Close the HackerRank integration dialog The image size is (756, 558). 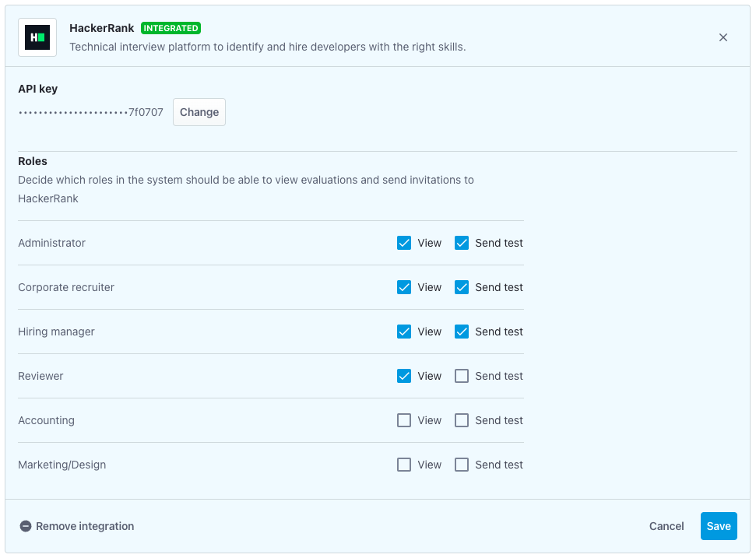pos(723,37)
